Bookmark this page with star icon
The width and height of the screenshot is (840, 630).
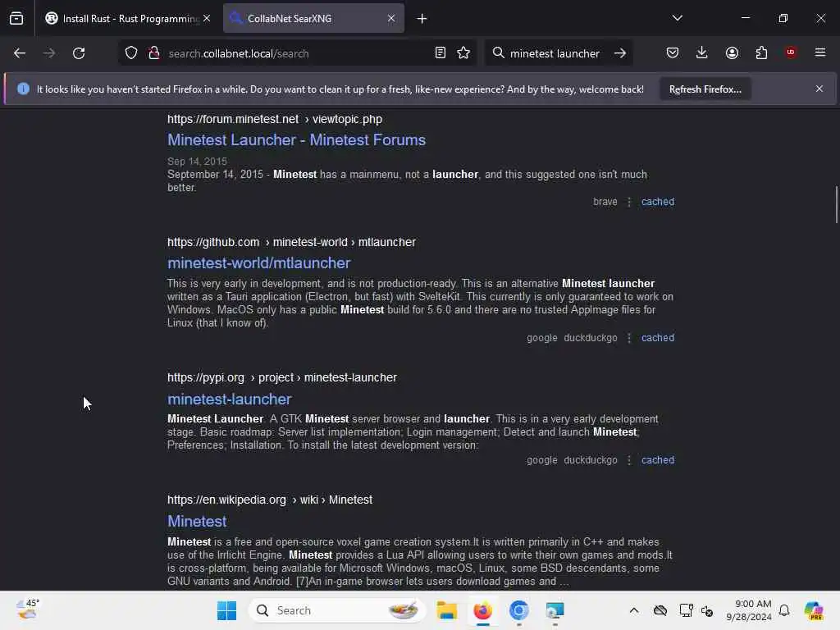463,53
